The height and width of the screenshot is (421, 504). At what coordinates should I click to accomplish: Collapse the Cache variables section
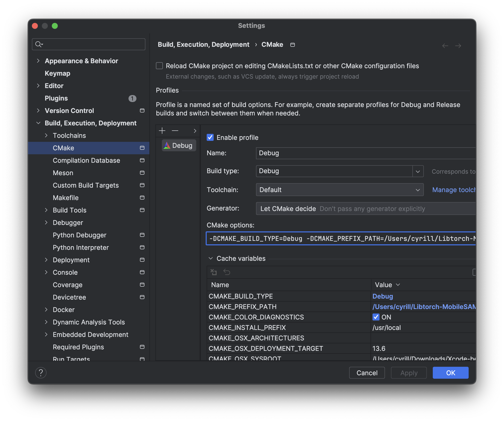click(x=211, y=258)
